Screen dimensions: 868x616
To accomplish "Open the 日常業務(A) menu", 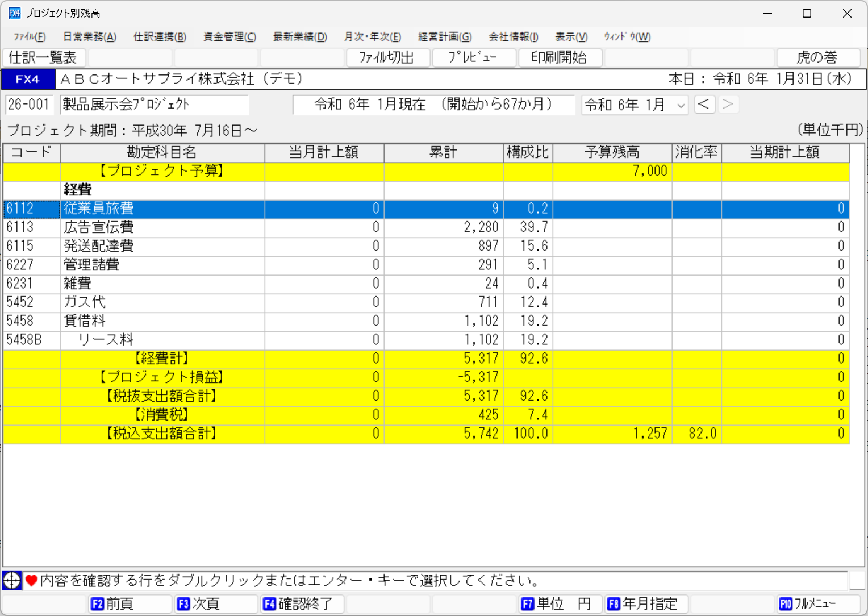I will coord(90,37).
